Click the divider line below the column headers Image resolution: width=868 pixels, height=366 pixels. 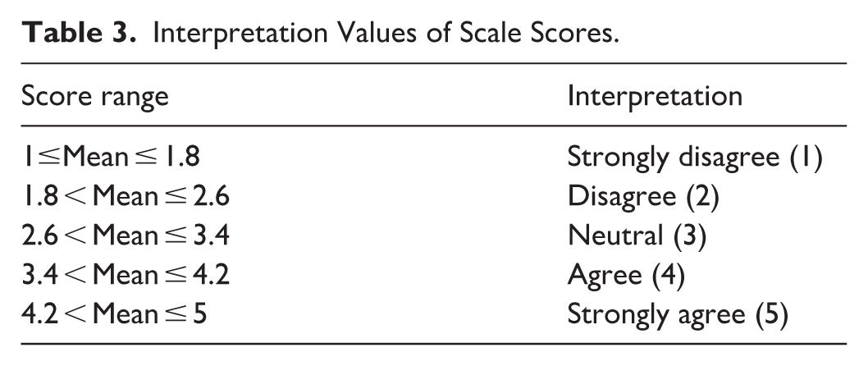(x=434, y=126)
